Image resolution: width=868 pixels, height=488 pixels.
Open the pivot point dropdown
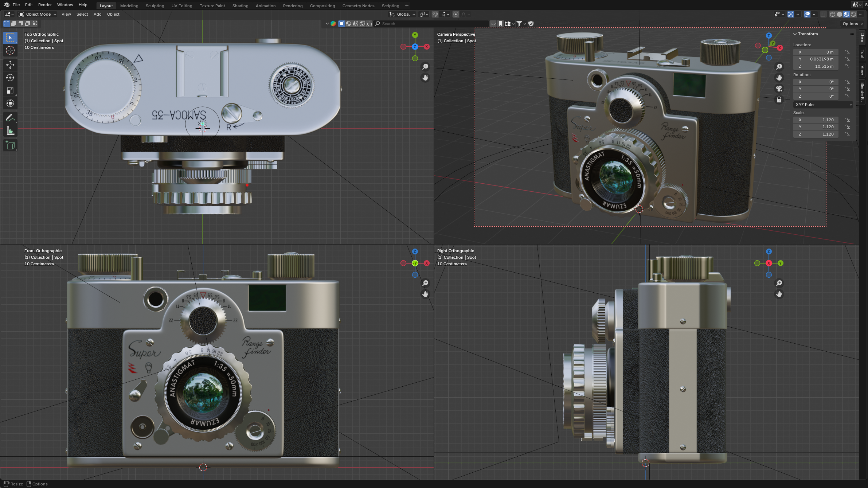coord(423,14)
